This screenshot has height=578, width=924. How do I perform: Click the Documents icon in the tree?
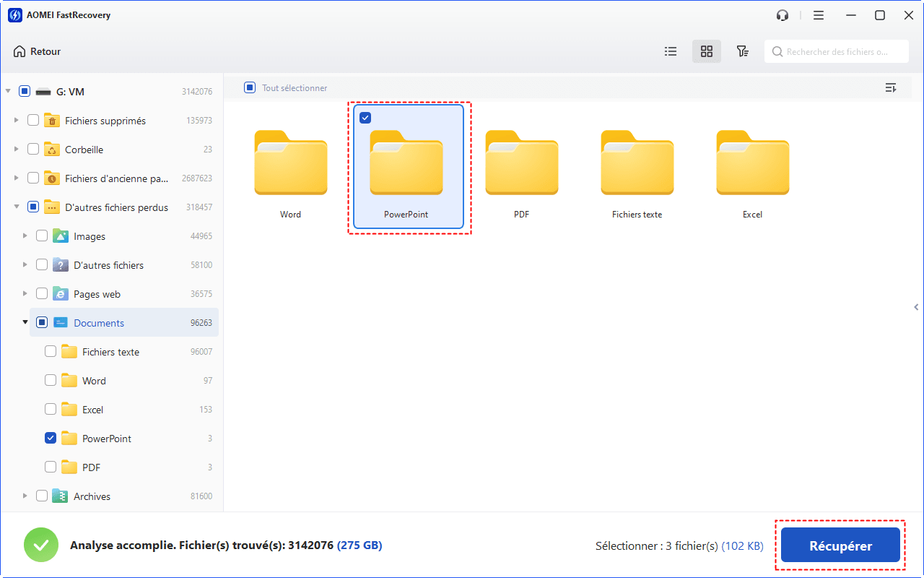pyautogui.click(x=60, y=323)
